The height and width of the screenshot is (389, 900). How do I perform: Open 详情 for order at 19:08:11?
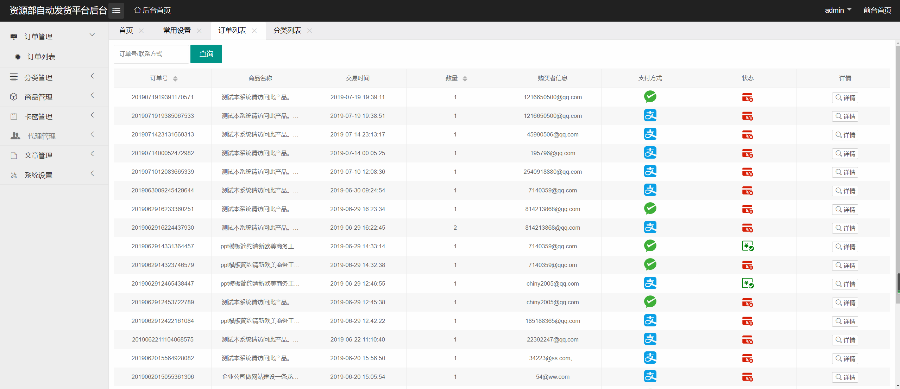pos(845,98)
